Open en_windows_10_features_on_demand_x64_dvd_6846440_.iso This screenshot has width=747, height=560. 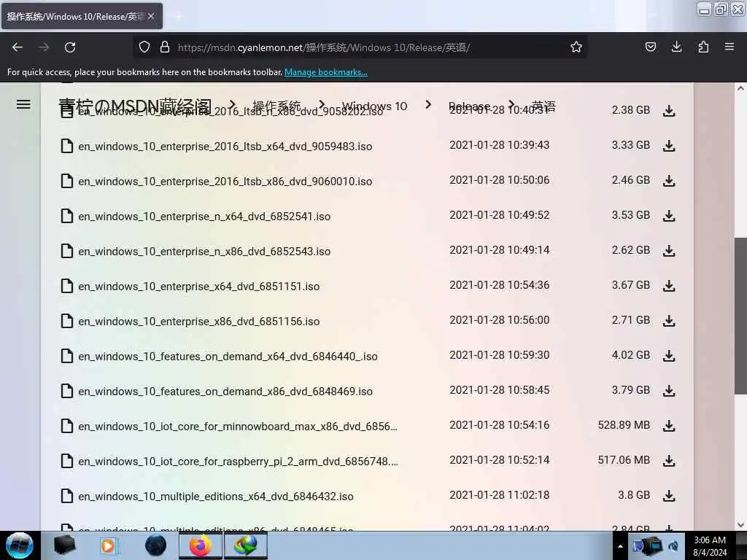click(x=228, y=356)
